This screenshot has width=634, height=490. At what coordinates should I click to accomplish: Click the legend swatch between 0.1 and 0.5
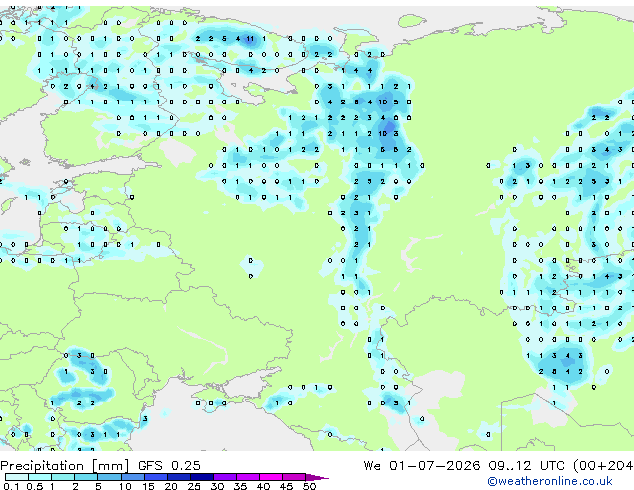17,477
